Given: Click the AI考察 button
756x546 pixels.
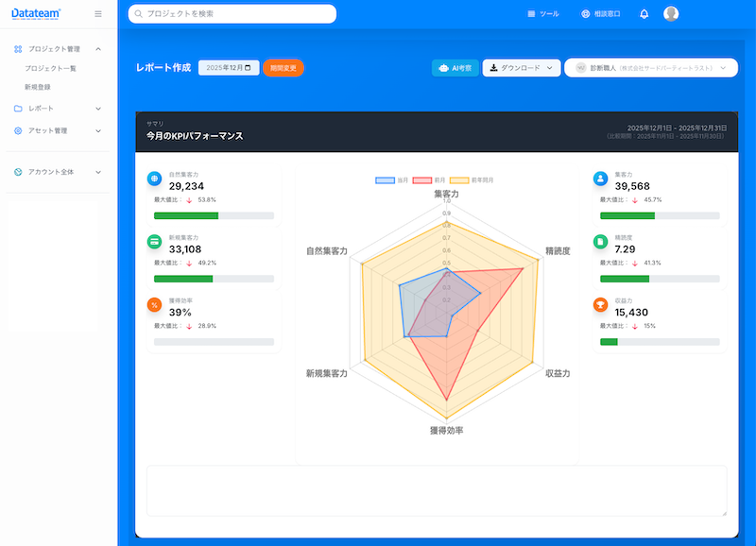Looking at the screenshot, I should pyautogui.click(x=455, y=68).
